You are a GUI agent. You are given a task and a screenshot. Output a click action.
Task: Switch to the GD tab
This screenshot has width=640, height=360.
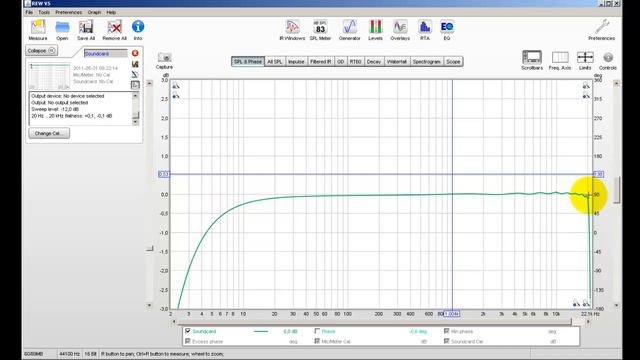[x=340, y=62]
